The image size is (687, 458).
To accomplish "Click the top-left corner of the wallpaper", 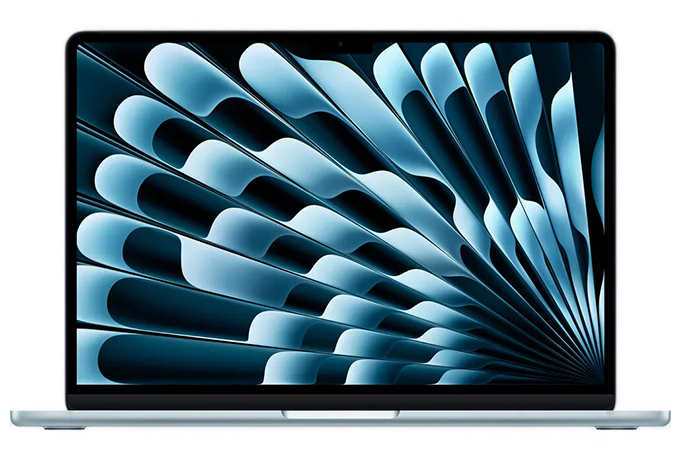I will (x=80, y=46).
